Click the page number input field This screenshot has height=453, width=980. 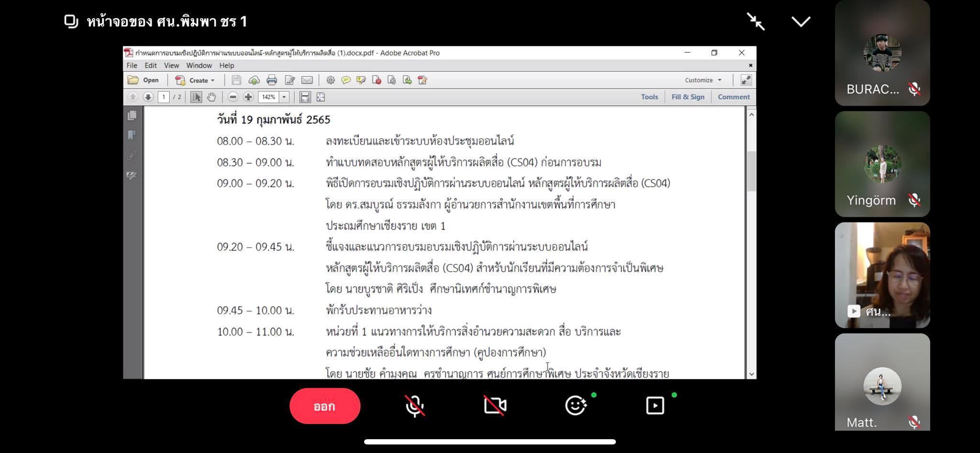coord(164,97)
